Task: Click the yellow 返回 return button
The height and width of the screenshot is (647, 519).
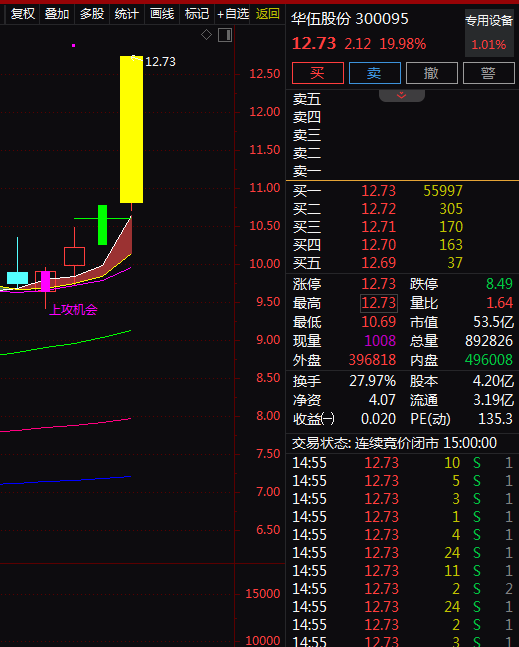Action: (x=268, y=14)
